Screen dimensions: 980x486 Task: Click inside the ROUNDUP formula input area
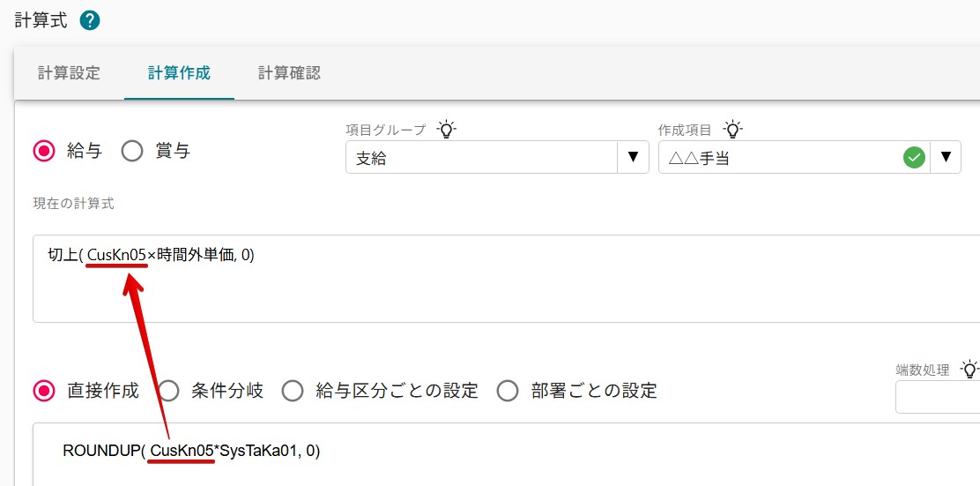506,454
